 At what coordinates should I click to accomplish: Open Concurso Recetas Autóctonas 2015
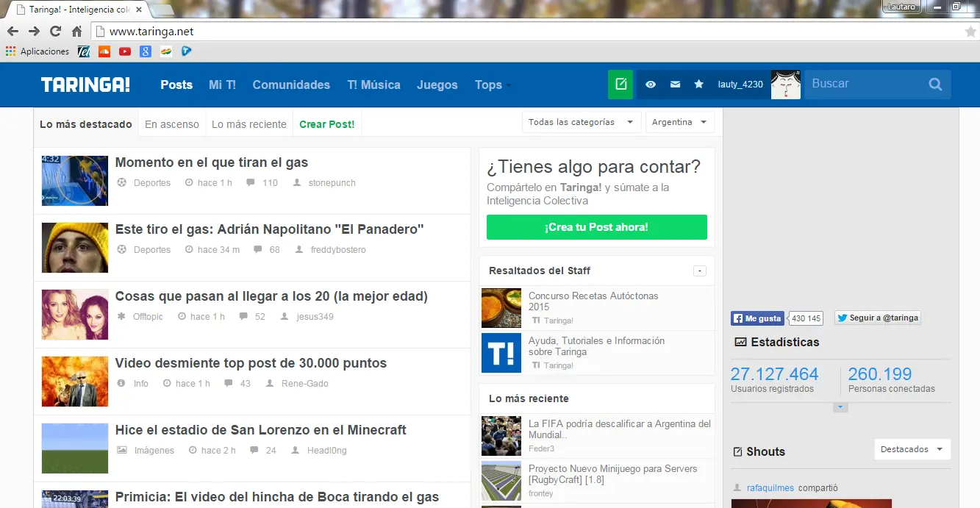(593, 301)
